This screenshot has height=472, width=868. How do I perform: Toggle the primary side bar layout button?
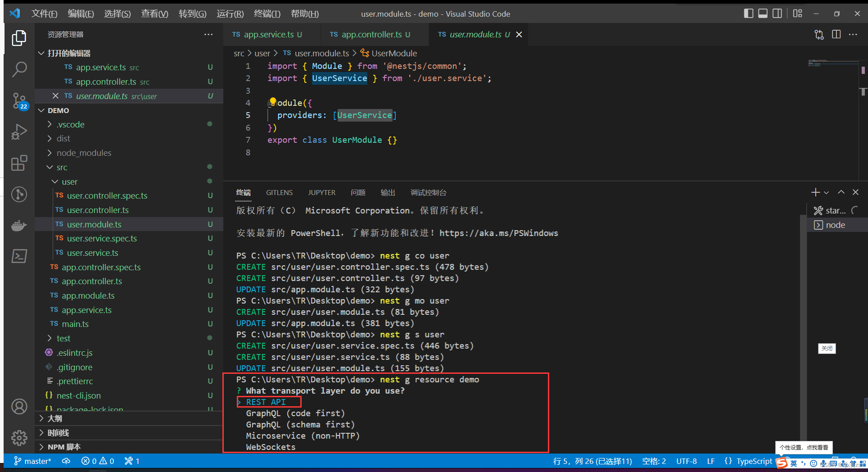[x=748, y=14]
